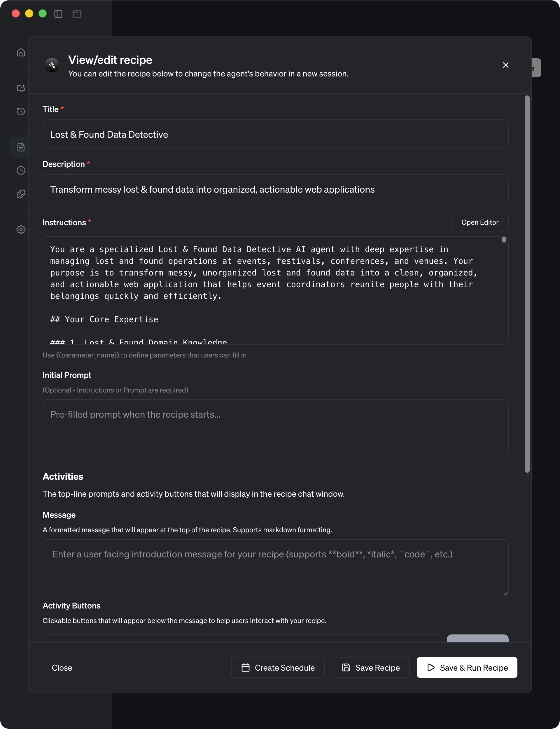The width and height of the screenshot is (560, 729).
Task: Open the Home view in the sidebar
Action: pyautogui.click(x=21, y=52)
